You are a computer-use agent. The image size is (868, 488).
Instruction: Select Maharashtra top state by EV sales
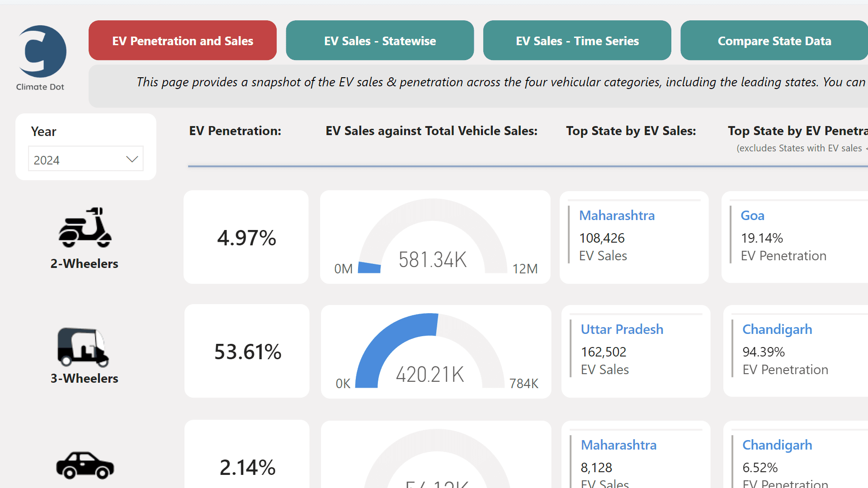pyautogui.click(x=617, y=216)
